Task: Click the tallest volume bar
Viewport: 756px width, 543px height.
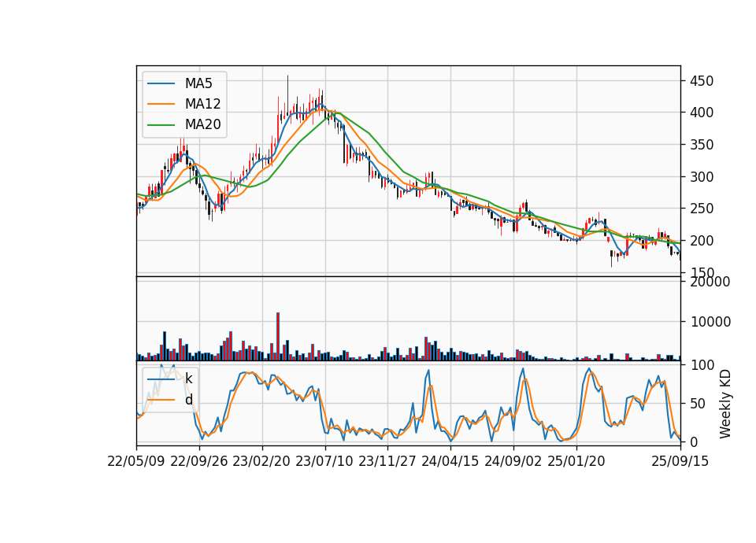Action: tap(278, 336)
